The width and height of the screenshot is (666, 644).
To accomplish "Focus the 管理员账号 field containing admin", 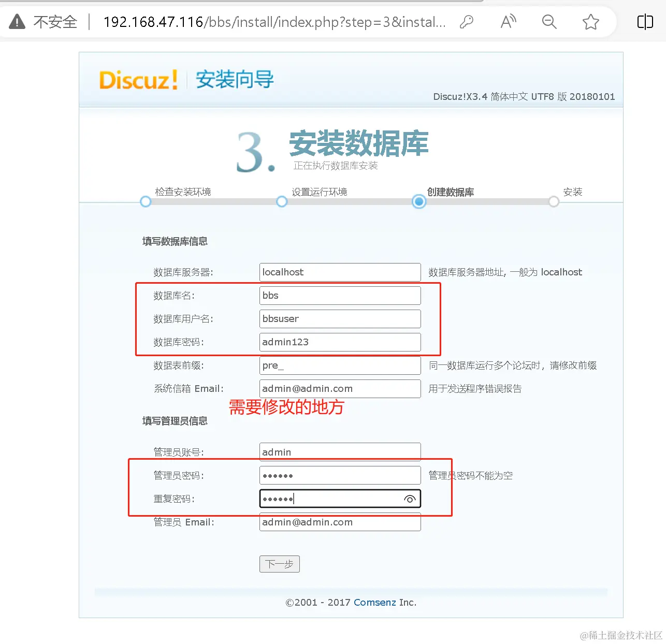I will pyautogui.click(x=340, y=452).
